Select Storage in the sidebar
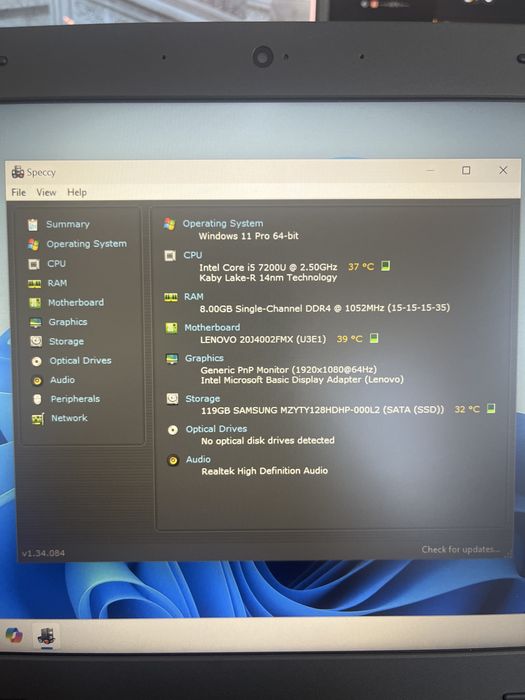The image size is (525, 700). click(67, 342)
